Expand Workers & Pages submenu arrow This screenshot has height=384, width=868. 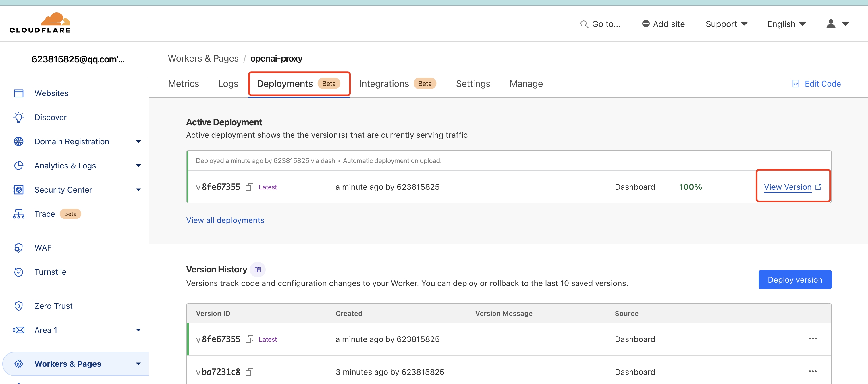click(x=138, y=364)
